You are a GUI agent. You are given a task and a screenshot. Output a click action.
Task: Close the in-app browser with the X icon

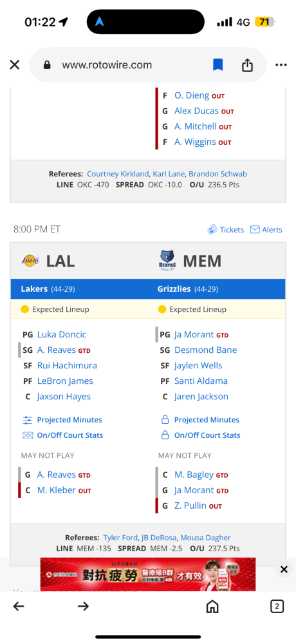[x=15, y=65]
